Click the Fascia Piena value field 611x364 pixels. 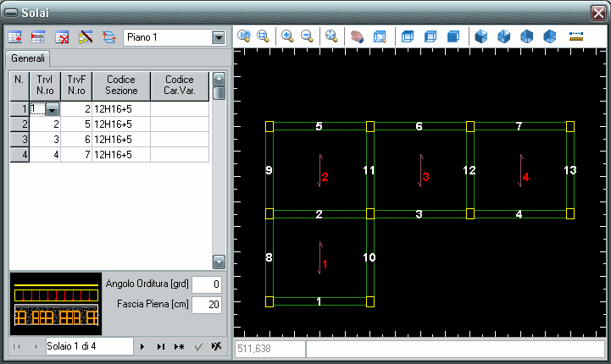point(207,304)
